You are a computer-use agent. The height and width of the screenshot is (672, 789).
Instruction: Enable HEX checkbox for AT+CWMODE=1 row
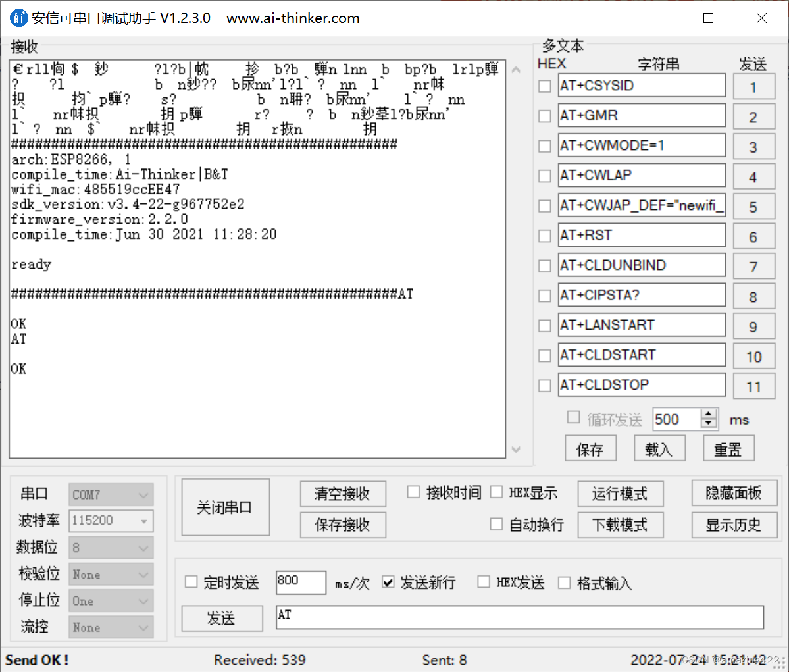544,146
